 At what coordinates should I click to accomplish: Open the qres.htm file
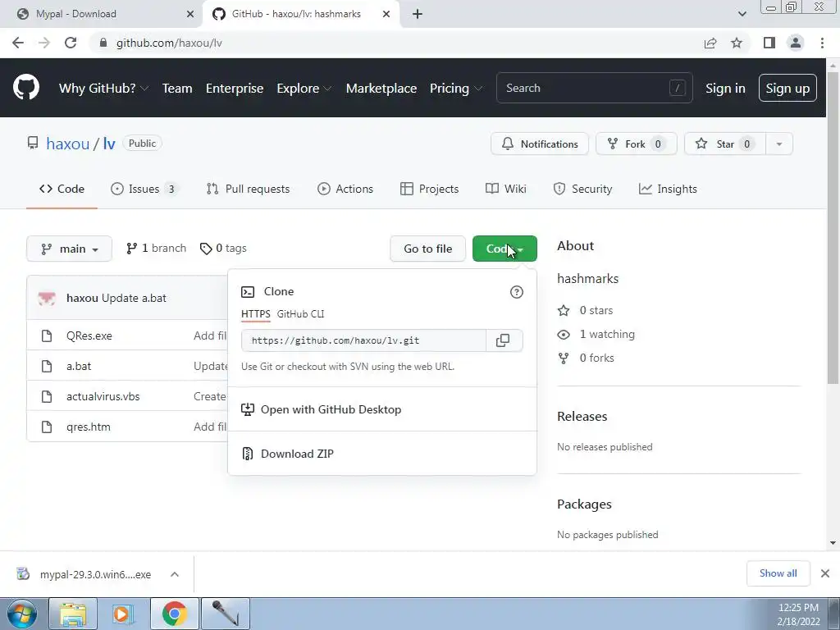89,427
